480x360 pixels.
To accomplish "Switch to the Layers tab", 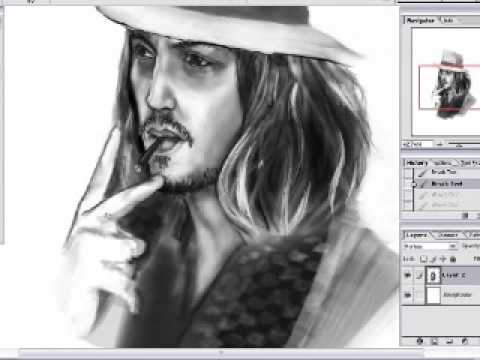I will click(417, 235).
